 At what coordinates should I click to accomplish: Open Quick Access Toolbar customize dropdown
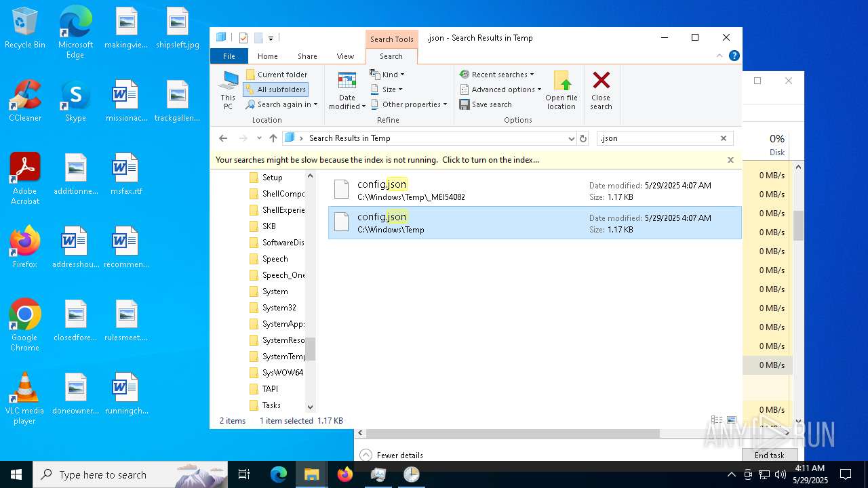tap(271, 39)
